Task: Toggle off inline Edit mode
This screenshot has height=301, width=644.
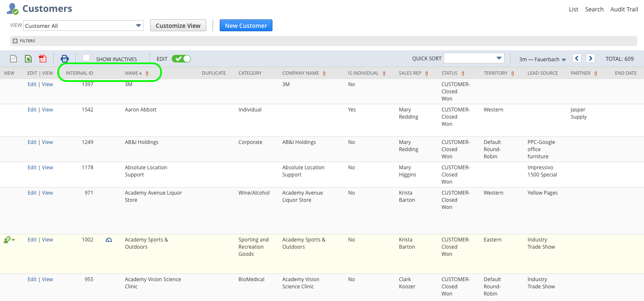Action: [181, 58]
